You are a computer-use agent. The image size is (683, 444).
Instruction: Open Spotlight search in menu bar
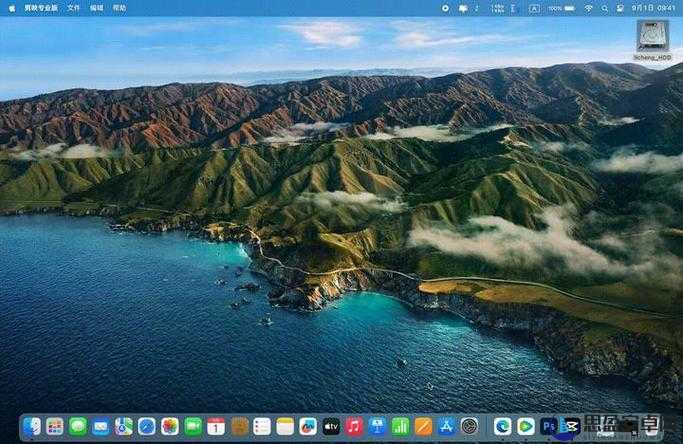(605, 8)
